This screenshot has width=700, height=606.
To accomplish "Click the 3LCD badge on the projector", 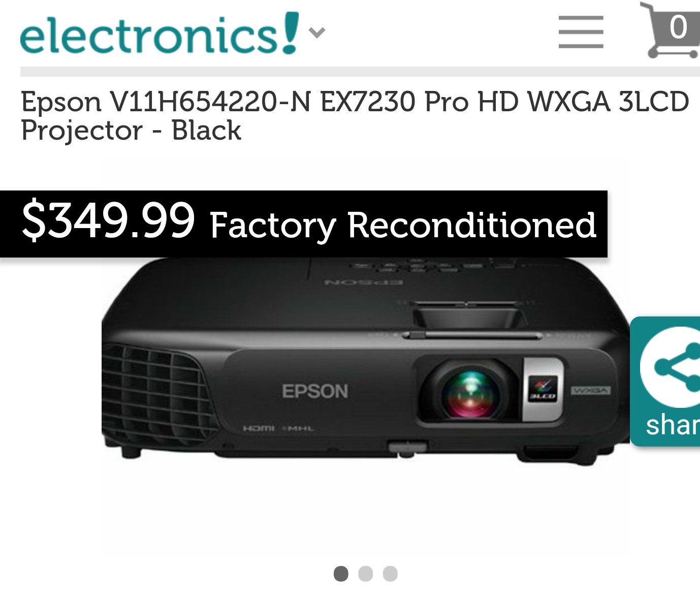I will pyautogui.click(x=543, y=389).
